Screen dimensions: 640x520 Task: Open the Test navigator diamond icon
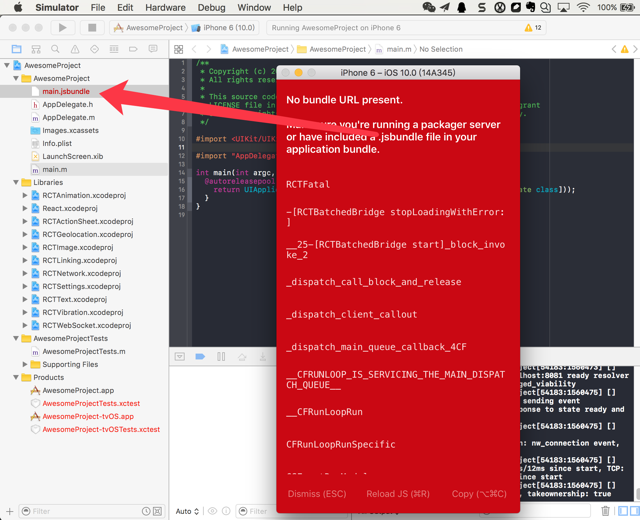[x=94, y=49]
